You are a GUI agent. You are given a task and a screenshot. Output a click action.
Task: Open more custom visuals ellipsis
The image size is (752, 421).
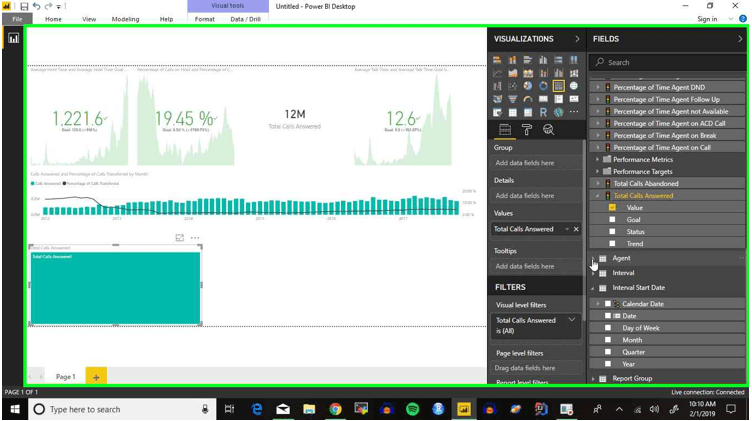point(574,112)
